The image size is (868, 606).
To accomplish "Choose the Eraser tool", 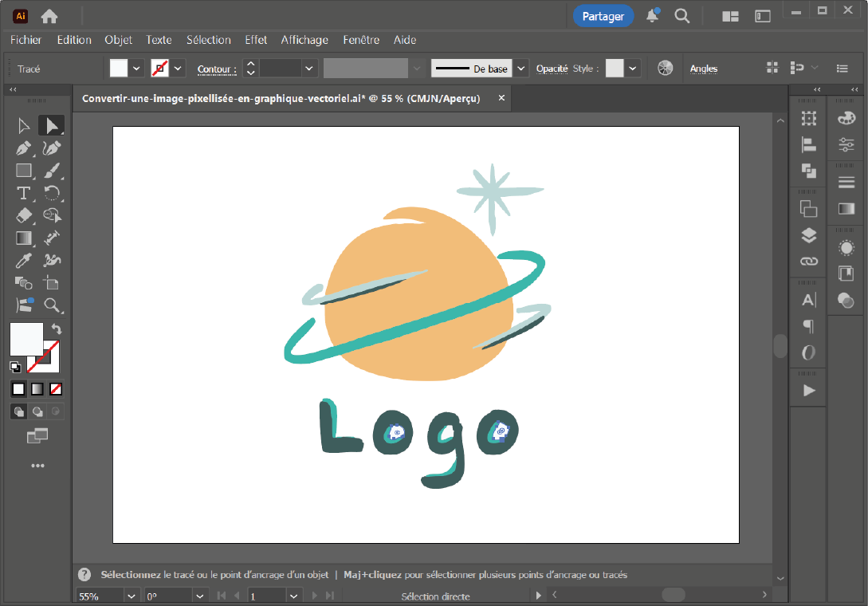I will 24,215.
